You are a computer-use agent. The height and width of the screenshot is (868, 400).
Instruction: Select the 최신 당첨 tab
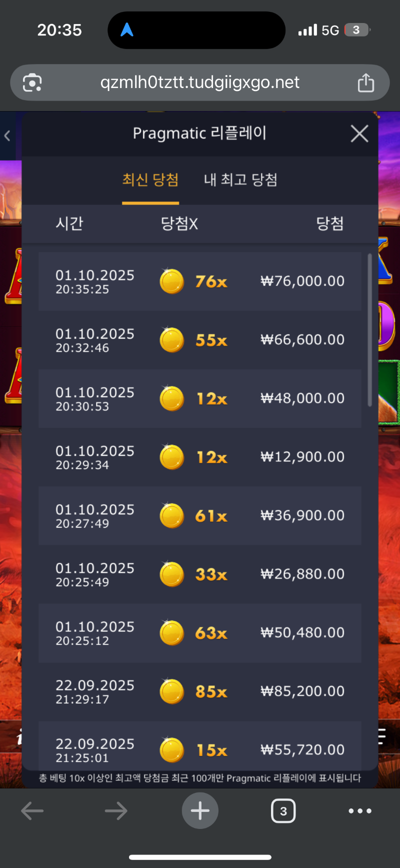tap(150, 180)
